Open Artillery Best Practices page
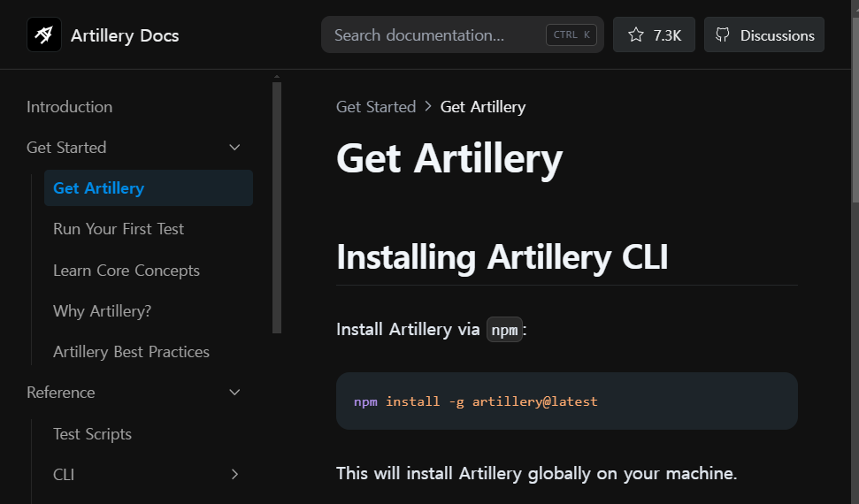Viewport: 859px width, 504px height. (x=132, y=352)
